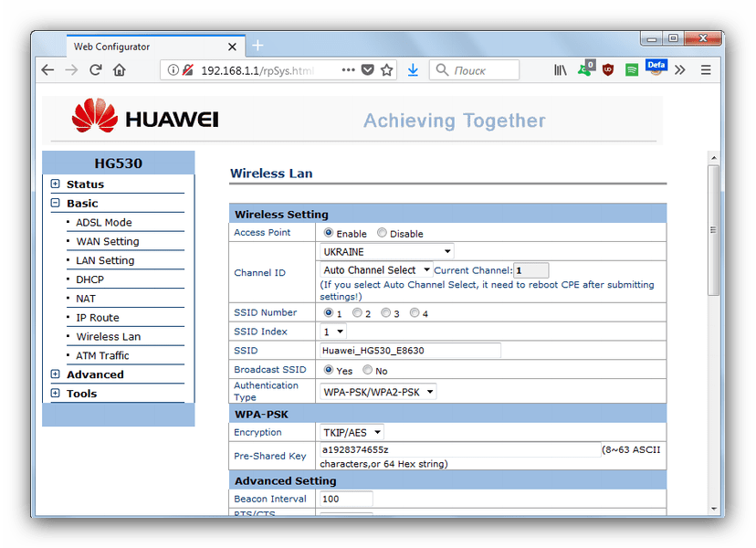Screen dimensions: 756x548
Task: Open the Firefox hamburger menu
Action: (706, 70)
